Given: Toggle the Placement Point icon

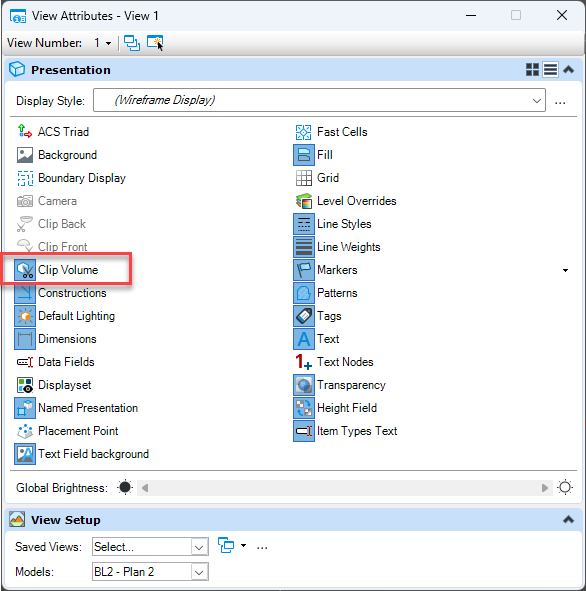Looking at the screenshot, I should coord(25,431).
